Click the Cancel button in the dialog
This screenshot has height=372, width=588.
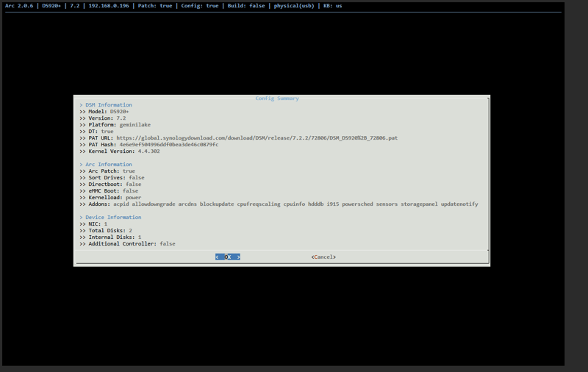pos(323,257)
